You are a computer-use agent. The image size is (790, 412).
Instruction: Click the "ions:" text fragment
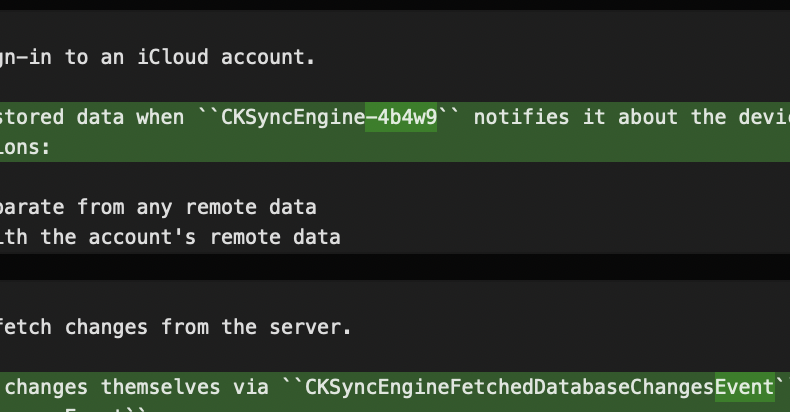(26, 147)
